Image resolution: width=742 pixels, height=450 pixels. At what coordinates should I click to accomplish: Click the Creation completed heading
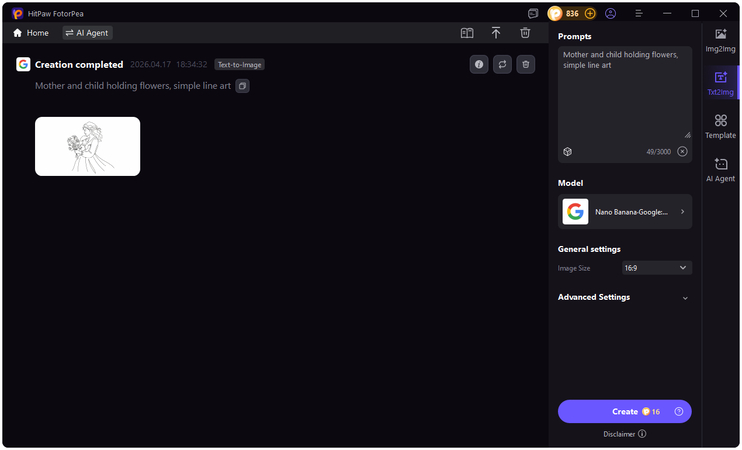79,65
